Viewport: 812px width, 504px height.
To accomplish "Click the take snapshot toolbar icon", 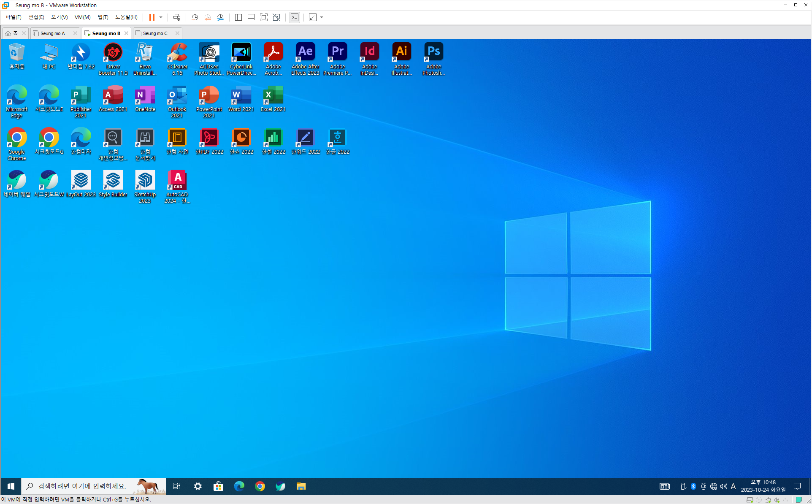I will tap(195, 17).
